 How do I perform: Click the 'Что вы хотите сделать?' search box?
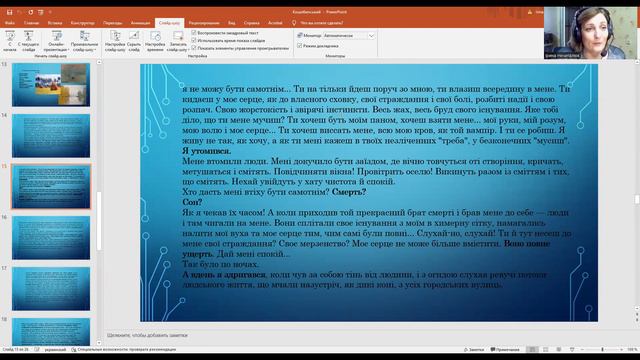[x=322, y=23]
